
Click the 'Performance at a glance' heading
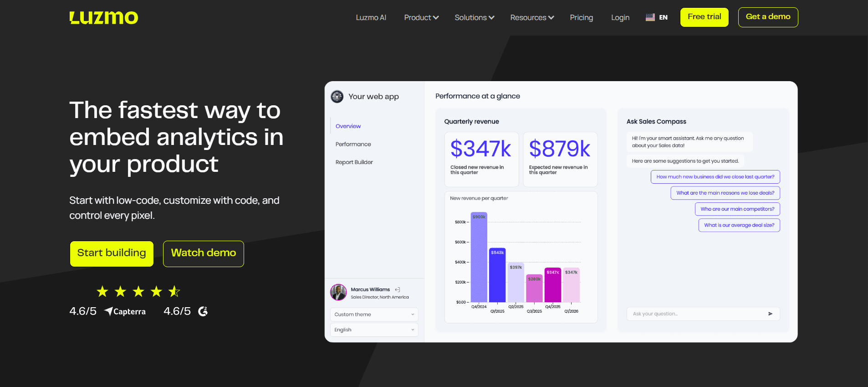point(477,96)
